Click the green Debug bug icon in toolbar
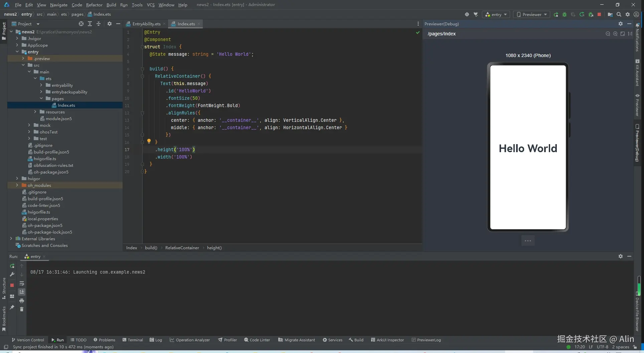 [565, 15]
